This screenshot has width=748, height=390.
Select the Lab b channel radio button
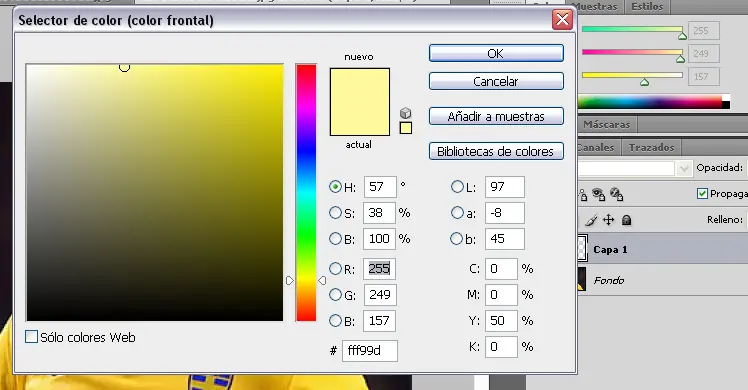coord(457,238)
